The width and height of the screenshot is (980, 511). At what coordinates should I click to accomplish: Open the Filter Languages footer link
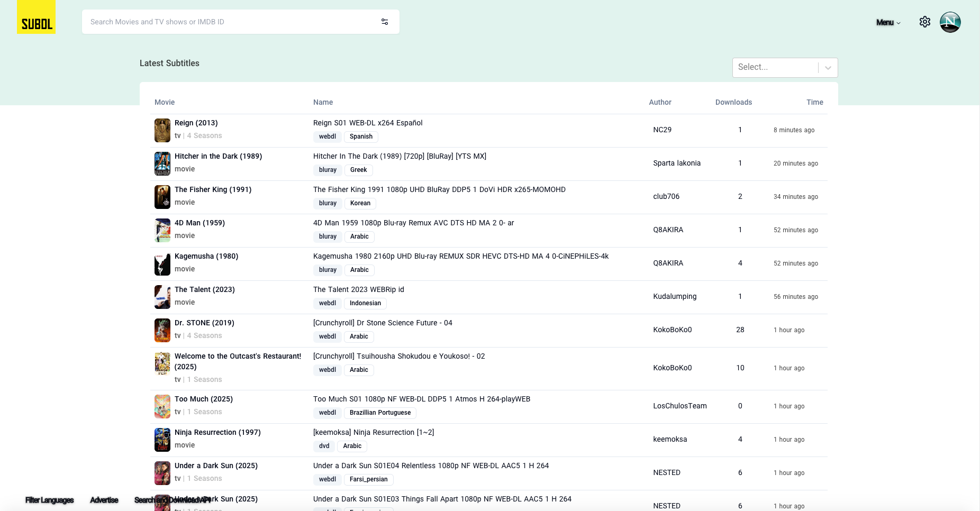[49, 500]
